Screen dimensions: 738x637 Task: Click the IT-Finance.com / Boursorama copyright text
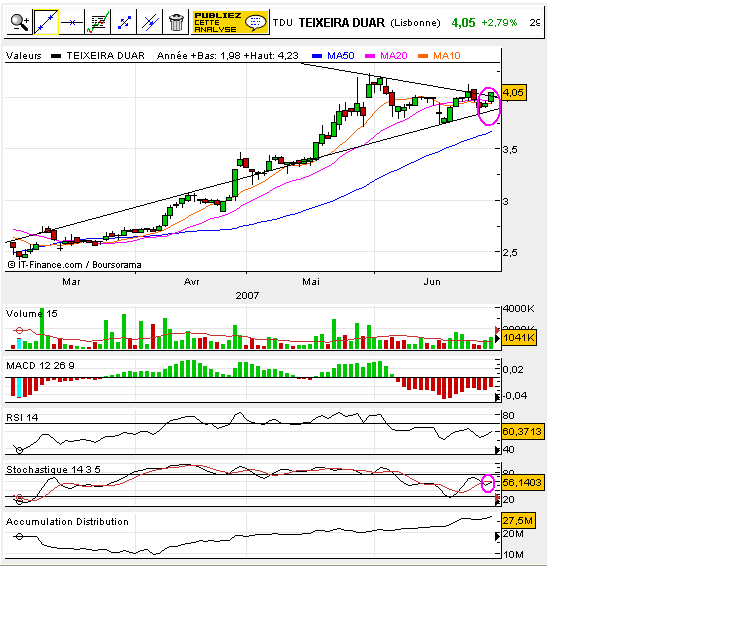74,265
